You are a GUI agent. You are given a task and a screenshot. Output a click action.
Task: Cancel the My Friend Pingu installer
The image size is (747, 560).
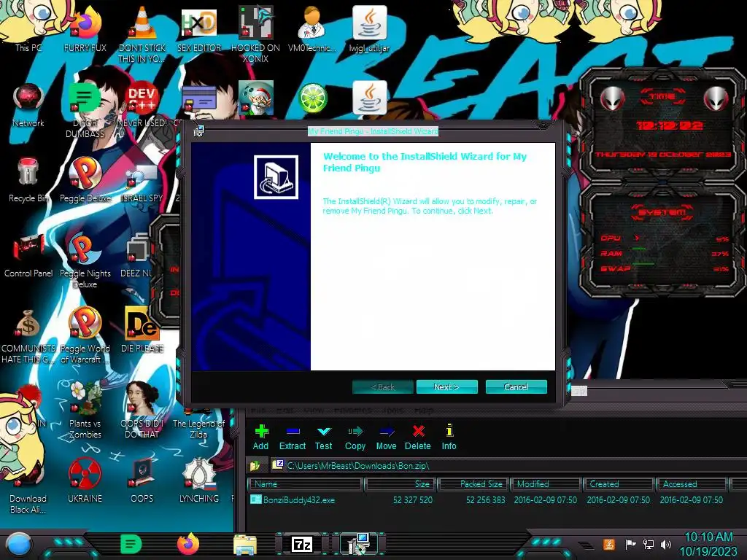(x=516, y=387)
